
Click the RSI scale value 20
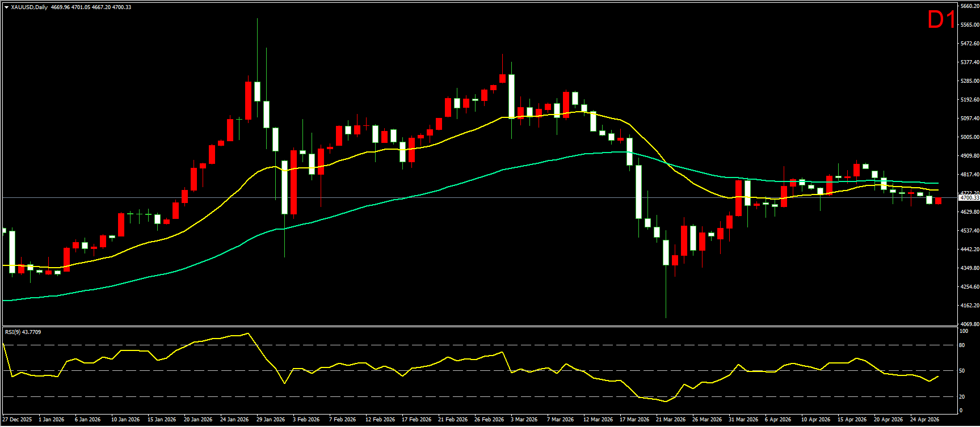(x=961, y=397)
